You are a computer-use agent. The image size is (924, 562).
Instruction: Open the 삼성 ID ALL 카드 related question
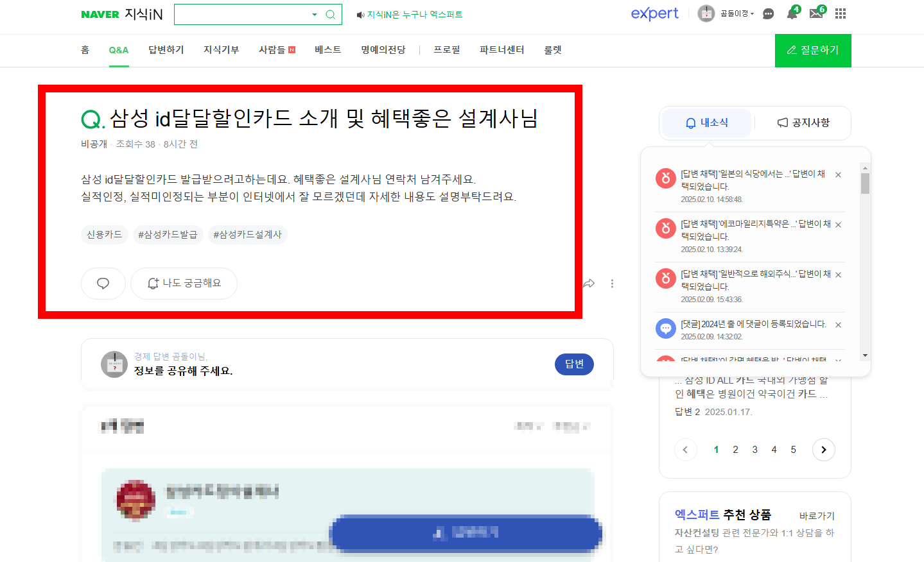751,387
